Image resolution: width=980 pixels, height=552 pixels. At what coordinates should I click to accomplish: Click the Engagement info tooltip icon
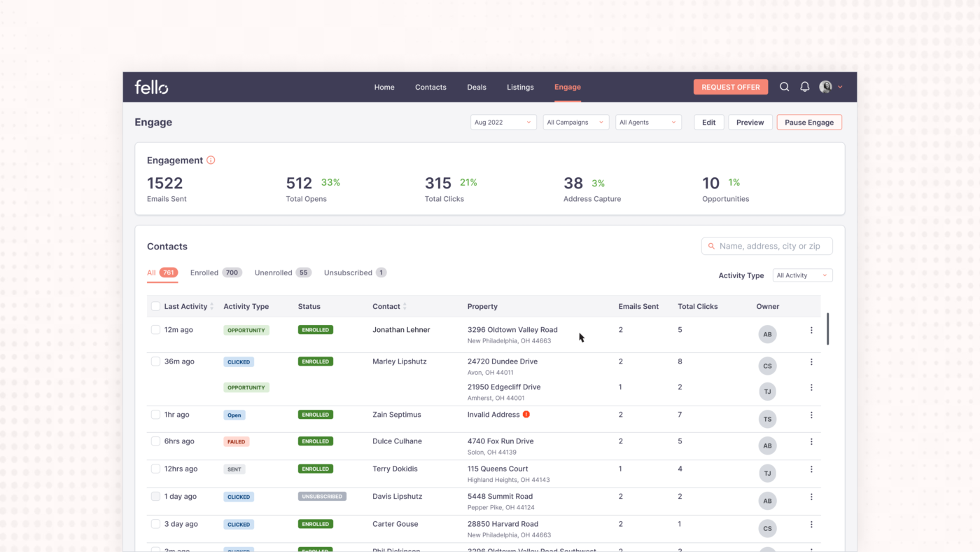pos(211,160)
